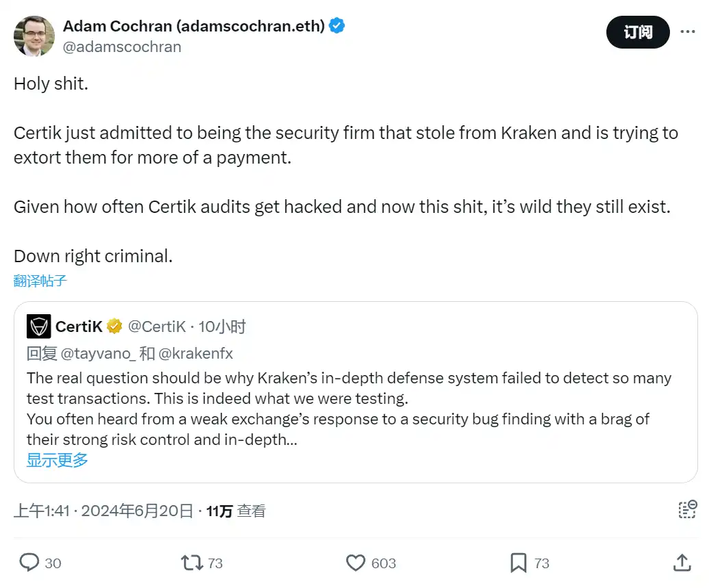Click the CertiK shield logo avatar
The width and height of the screenshot is (709, 588).
tap(39, 327)
